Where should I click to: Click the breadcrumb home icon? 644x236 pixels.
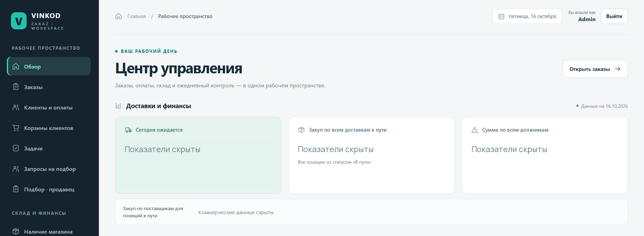(x=119, y=16)
